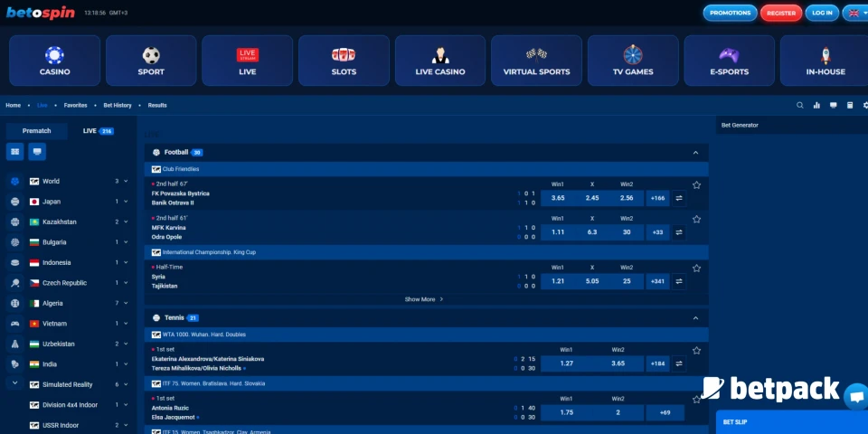Open the Live stream category tile
The width and height of the screenshot is (868, 434).
pyautogui.click(x=248, y=61)
